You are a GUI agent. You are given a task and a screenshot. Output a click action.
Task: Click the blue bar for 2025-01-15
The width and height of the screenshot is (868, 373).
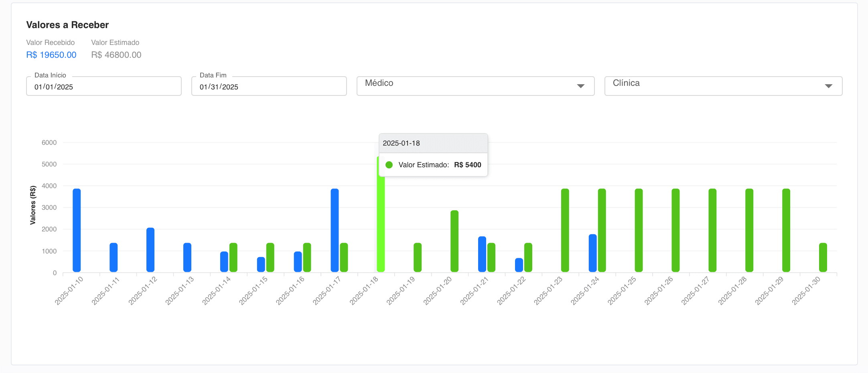pyautogui.click(x=261, y=264)
